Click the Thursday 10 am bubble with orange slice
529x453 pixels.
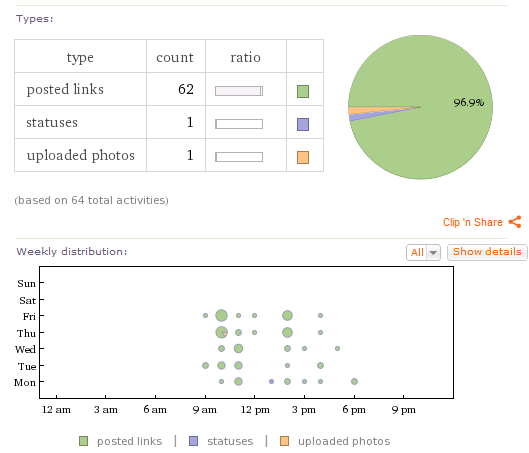221,333
